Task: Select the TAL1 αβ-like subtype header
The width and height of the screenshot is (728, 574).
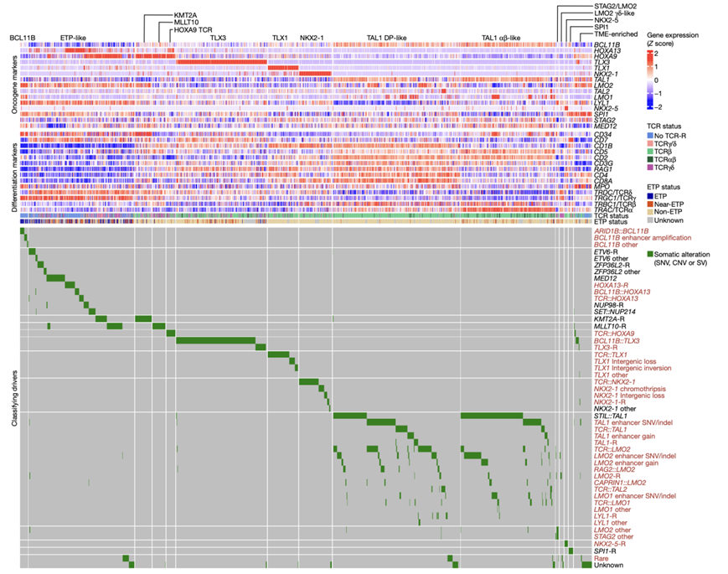Action: click(x=500, y=38)
